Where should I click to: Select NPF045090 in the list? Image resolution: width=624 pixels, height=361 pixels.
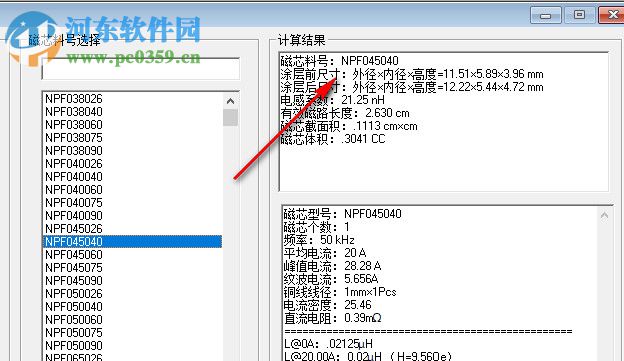click(x=74, y=281)
